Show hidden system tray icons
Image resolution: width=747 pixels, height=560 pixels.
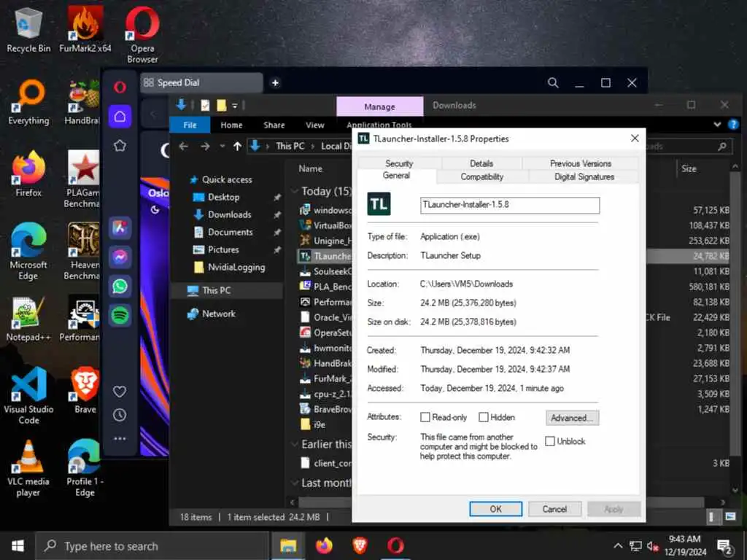[617, 545]
